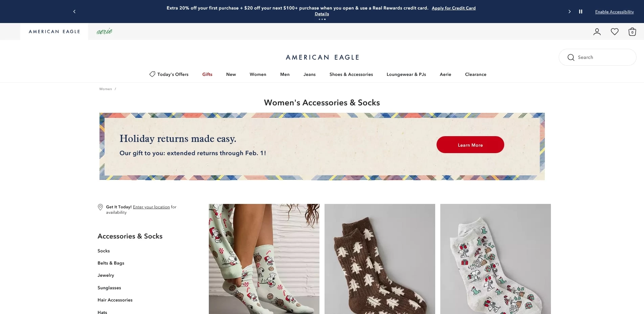This screenshot has height=314, width=644.
Task: Pause the promotional banner rotation
Action: (x=580, y=11)
